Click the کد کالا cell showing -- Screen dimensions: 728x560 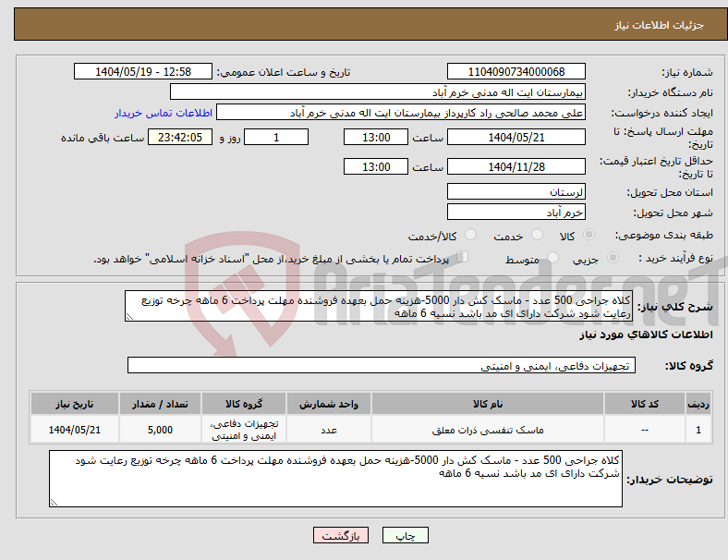pyautogui.click(x=645, y=430)
